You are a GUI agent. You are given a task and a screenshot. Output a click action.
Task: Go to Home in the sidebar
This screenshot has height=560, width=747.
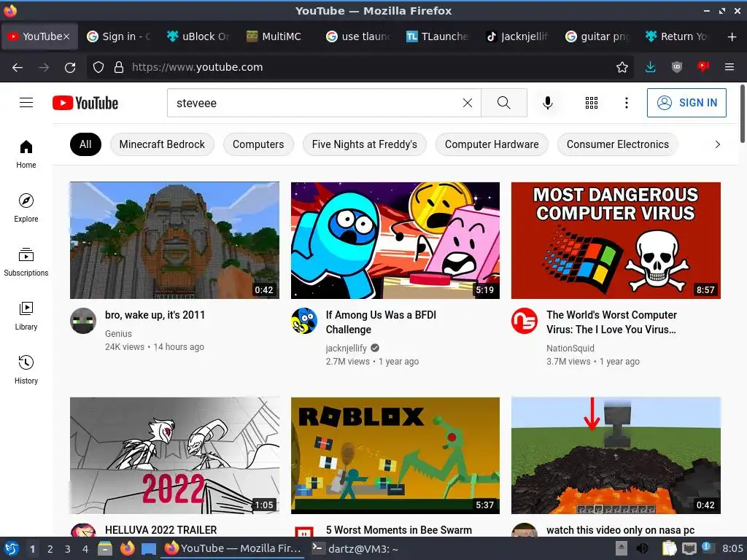click(x=26, y=155)
